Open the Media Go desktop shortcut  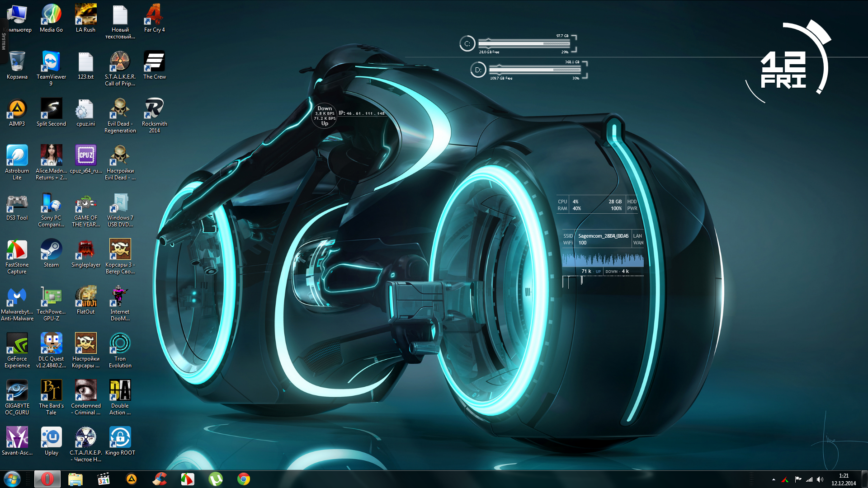click(x=51, y=19)
